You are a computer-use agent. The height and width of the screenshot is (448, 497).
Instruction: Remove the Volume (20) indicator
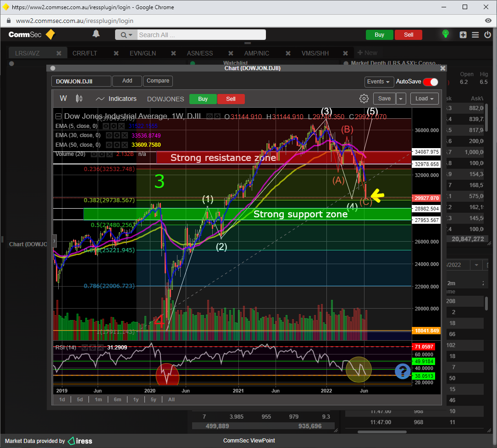(x=110, y=155)
